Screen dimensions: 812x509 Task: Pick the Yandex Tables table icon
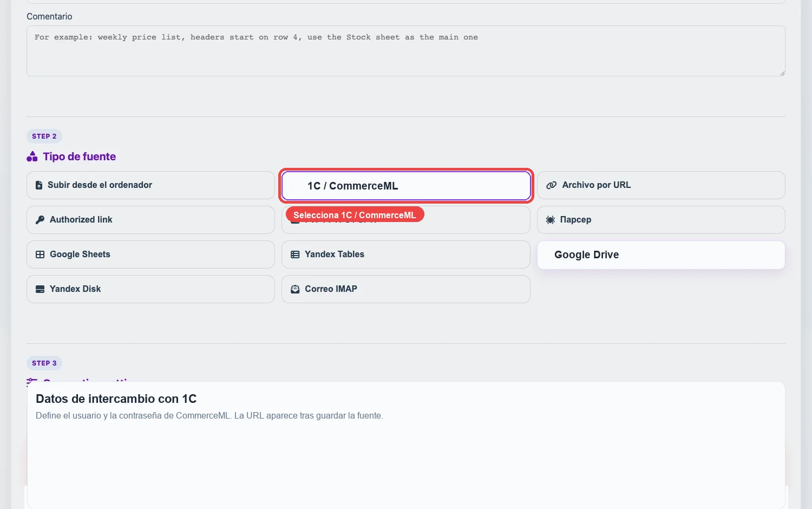click(x=295, y=255)
